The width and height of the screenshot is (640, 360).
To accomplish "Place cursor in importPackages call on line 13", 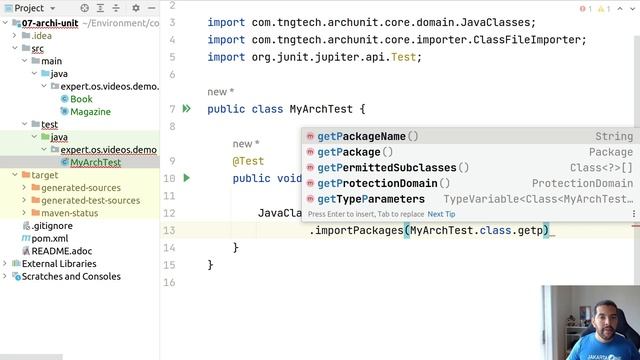I will click(x=359, y=231).
